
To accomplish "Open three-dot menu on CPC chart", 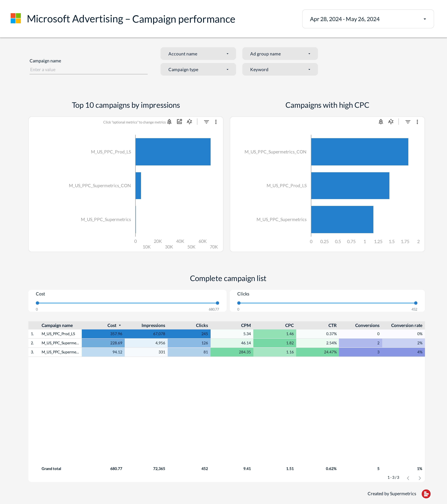I will [x=417, y=122].
